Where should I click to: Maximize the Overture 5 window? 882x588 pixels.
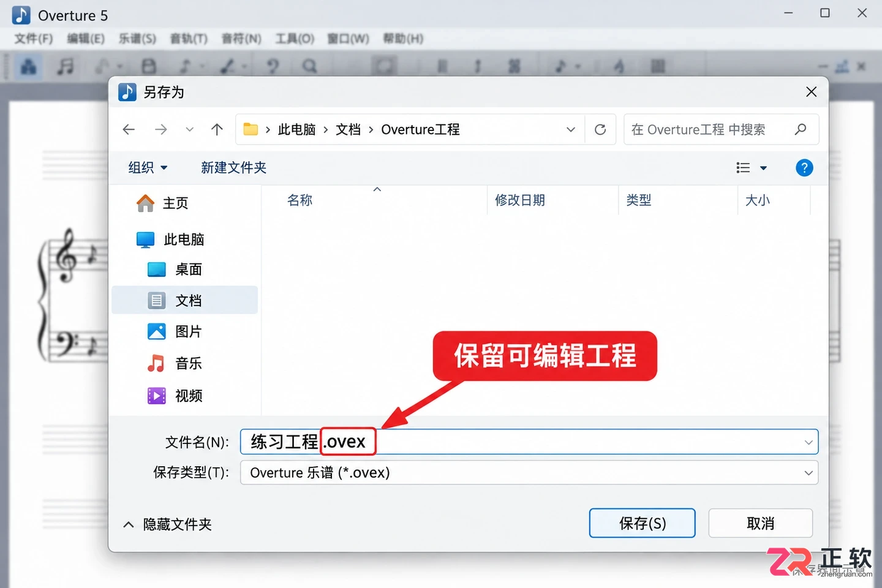point(825,13)
